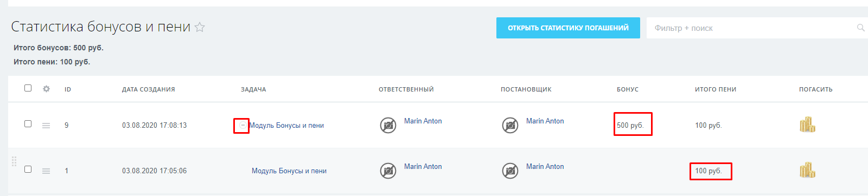Sort by the Дата создания column header
This screenshot has width=868, height=196.
tap(148, 89)
